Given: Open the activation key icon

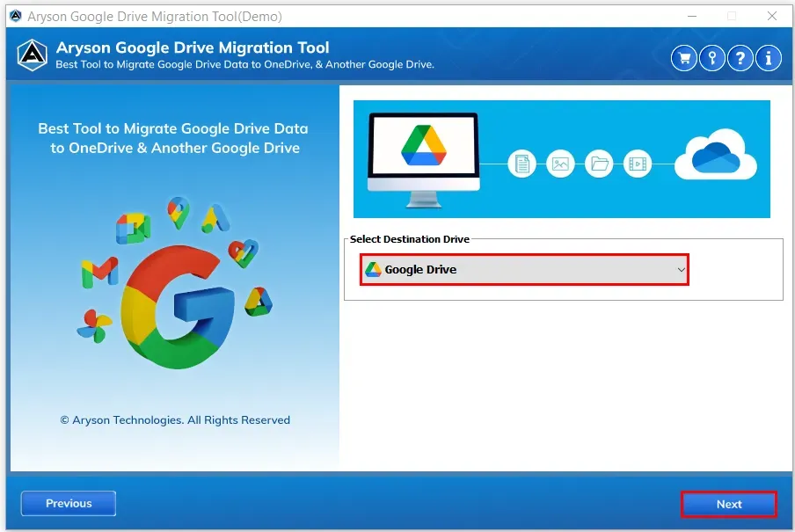Looking at the screenshot, I should pos(711,58).
